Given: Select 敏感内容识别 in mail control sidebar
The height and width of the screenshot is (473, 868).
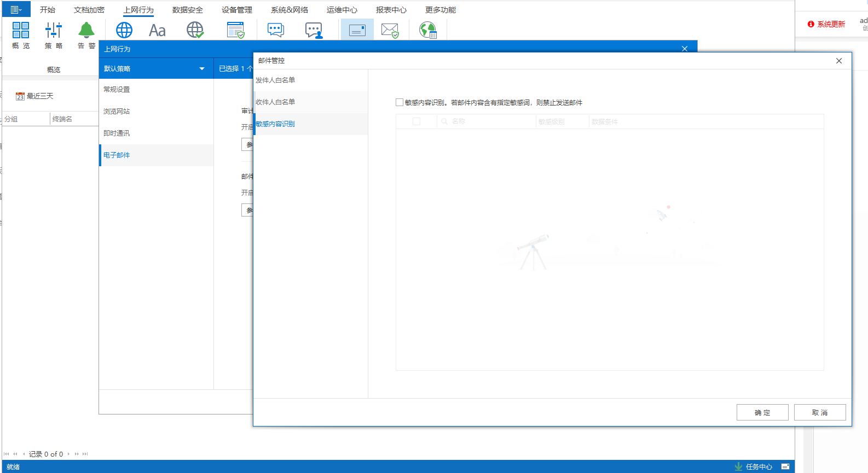Looking at the screenshot, I should pos(310,124).
